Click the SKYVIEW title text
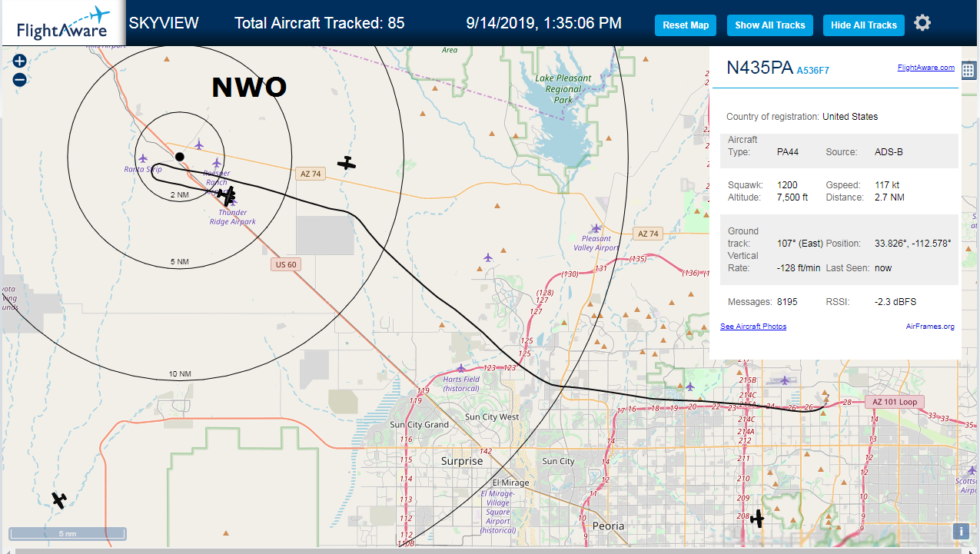Viewport: 980px width, 554px height. pos(164,23)
